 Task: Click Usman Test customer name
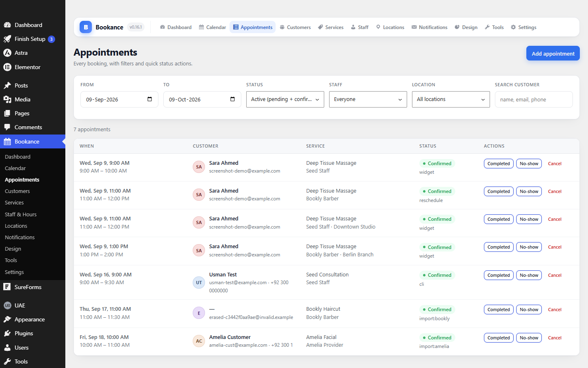tap(223, 275)
